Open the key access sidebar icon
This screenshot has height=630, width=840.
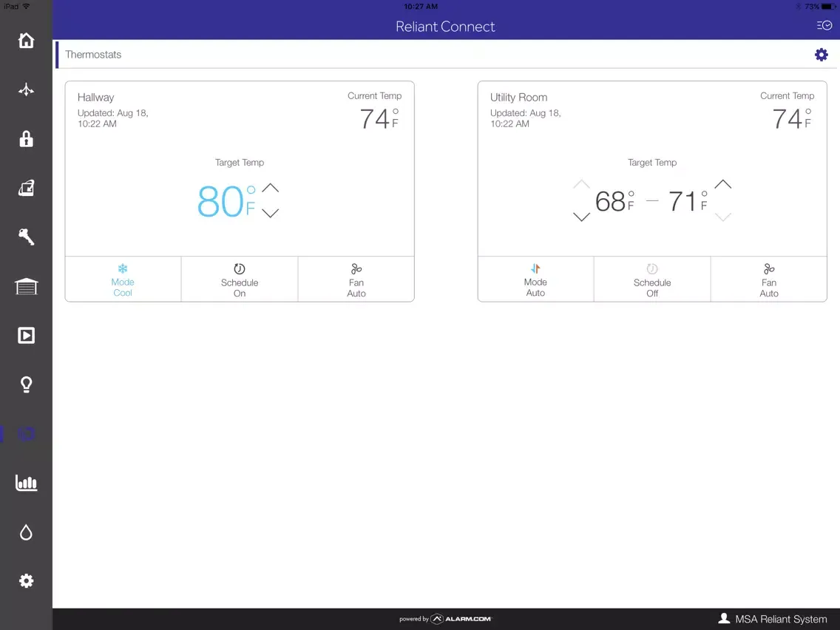point(26,237)
